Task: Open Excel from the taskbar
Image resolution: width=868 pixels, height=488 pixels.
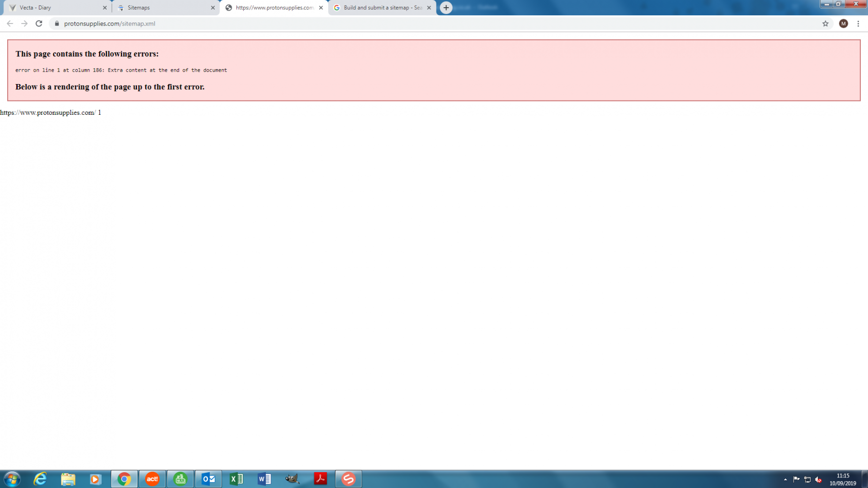Action: 236,479
